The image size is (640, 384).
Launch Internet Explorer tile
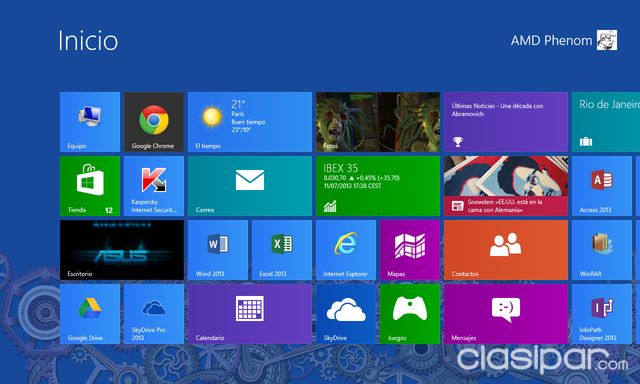pyautogui.click(x=346, y=250)
